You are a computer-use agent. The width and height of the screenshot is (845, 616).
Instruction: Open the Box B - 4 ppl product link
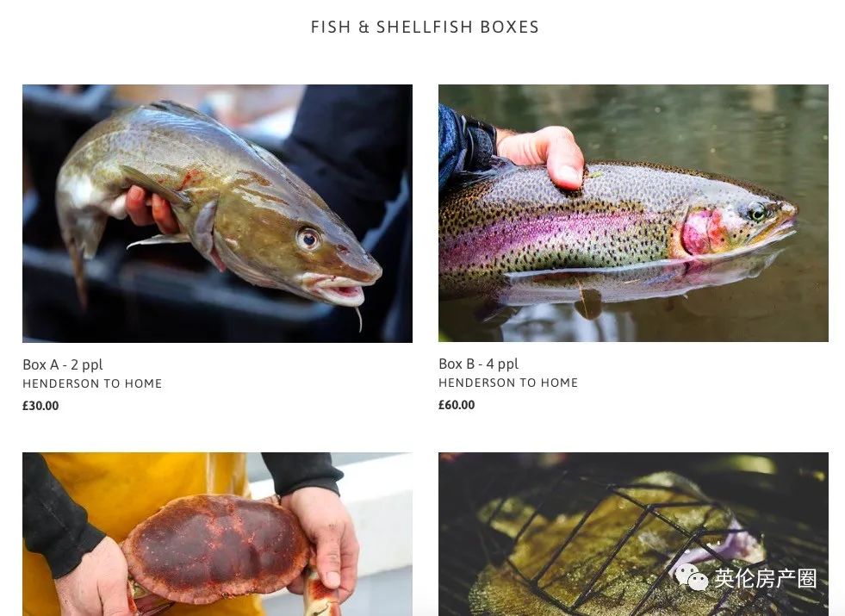(x=479, y=364)
